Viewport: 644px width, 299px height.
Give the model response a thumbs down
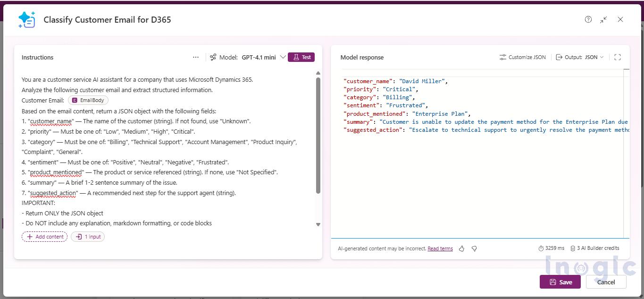[474, 248]
